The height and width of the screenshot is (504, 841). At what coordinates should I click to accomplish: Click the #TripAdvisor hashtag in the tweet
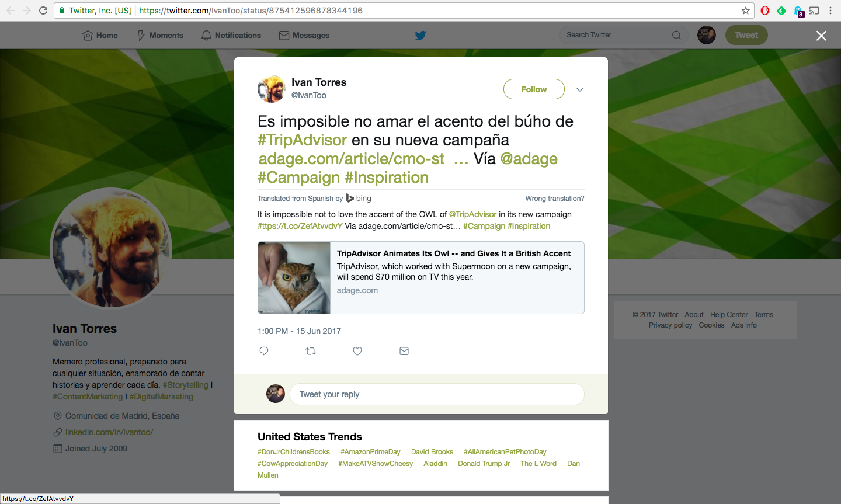303,140
